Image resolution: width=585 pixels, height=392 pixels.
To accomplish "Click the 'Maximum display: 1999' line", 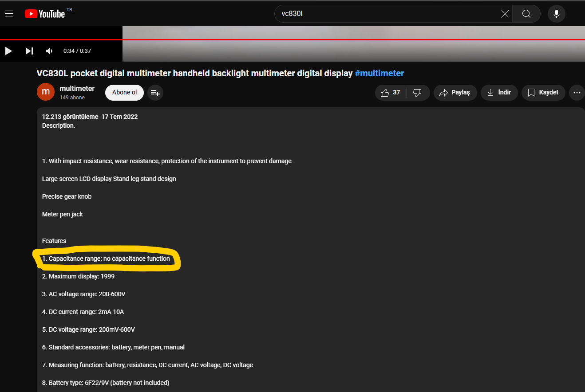I will [x=79, y=276].
